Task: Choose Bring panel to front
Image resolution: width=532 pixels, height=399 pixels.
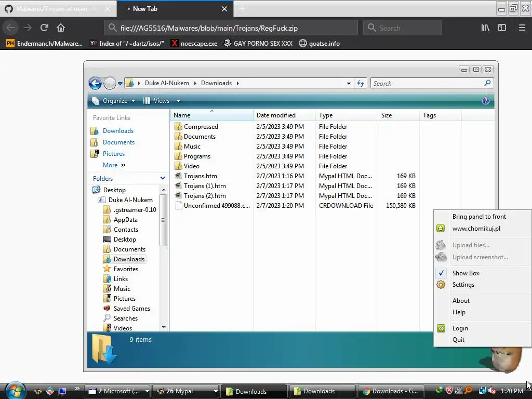Action: [x=478, y=217]
